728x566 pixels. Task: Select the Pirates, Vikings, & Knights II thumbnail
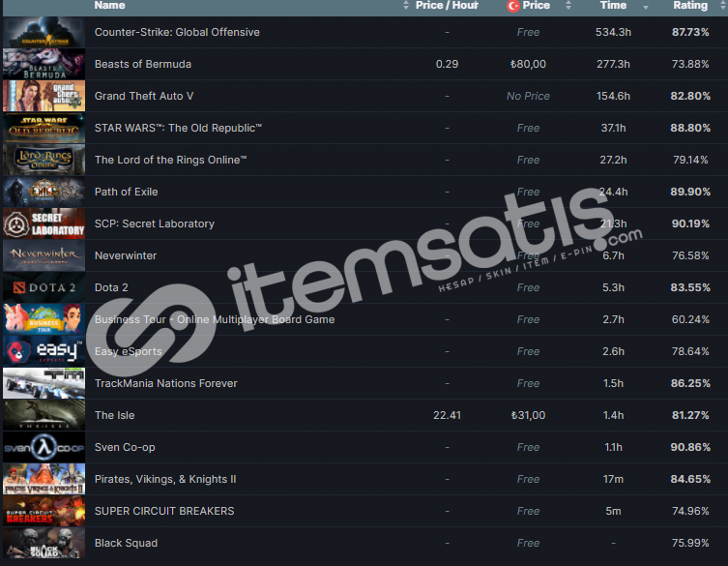(44, 479)
